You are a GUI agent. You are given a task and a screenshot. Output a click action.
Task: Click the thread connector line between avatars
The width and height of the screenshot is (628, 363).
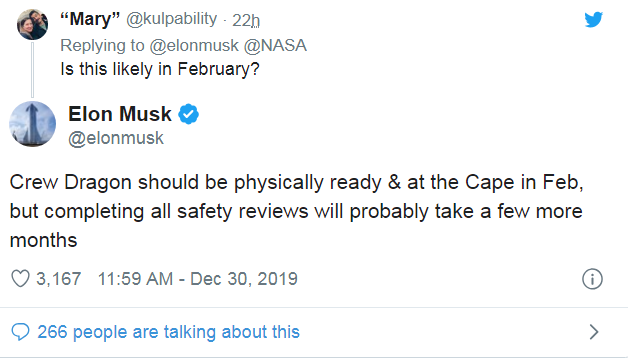pos(32,70)
